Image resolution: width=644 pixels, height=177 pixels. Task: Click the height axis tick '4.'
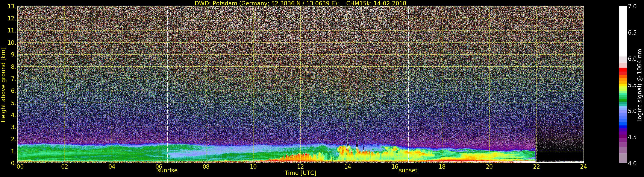(x=14, y=115)
